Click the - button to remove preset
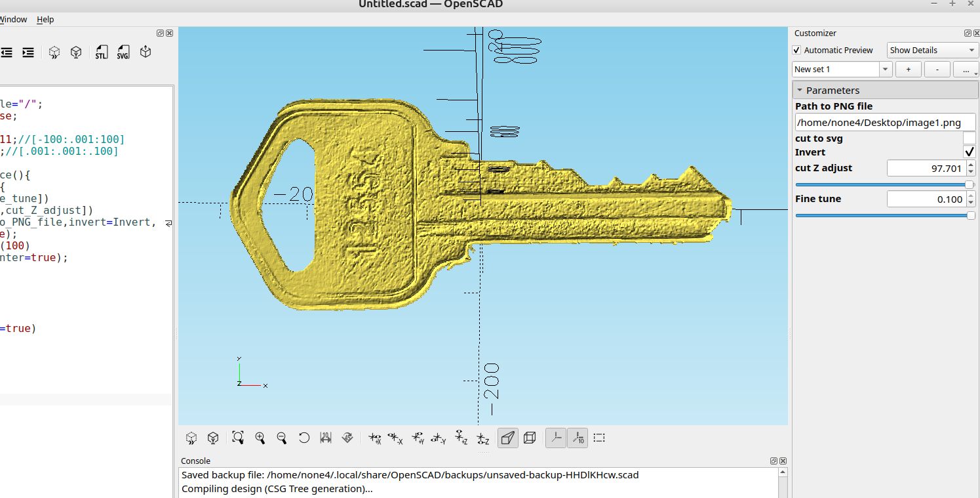This screenshot has width=980, height=498. tap(937, 69)
